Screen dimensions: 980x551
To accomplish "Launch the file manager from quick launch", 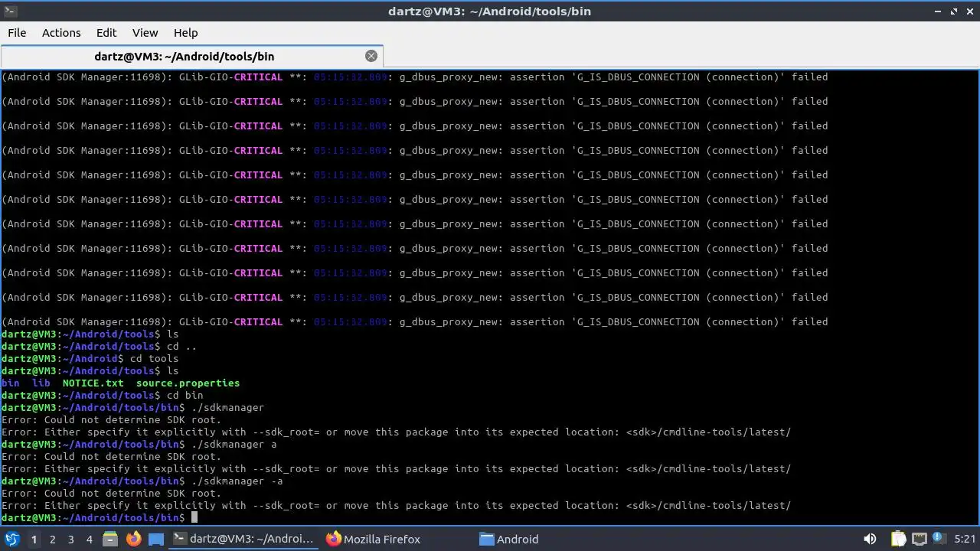I will coord(110,539).
